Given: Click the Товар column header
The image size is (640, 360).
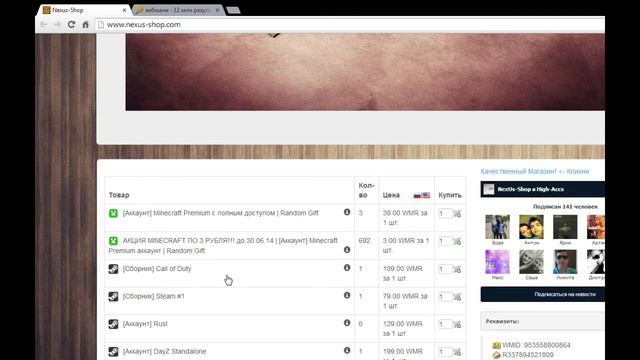Looking at the screenshot, I should 119,195.
